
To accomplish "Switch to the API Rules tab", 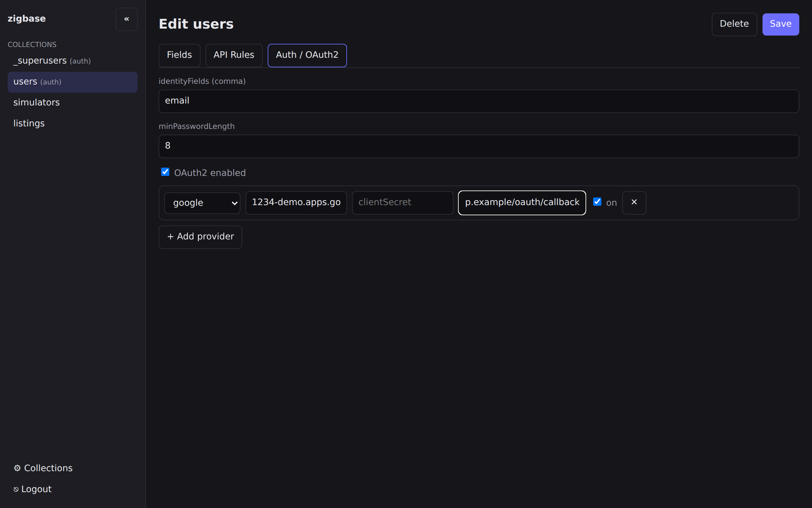I will click(x=234, y=55).
